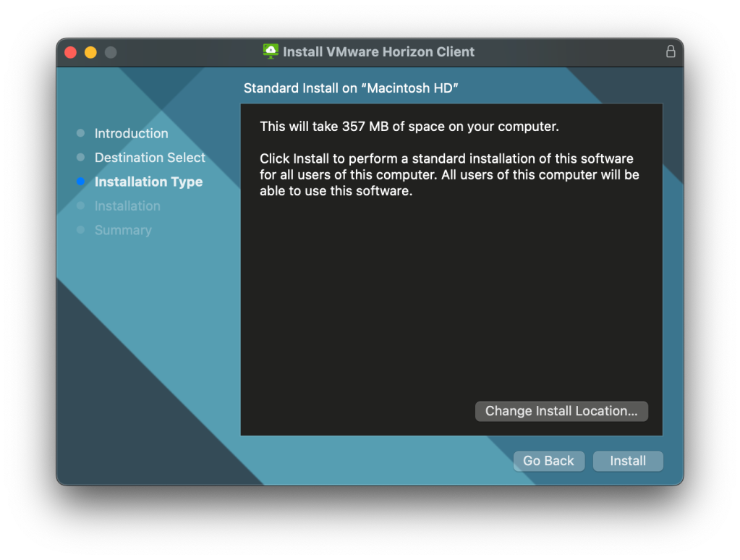The image size is (740, 560).
Task: Click the "357 MB of space" text line
Action: point(409,127)
